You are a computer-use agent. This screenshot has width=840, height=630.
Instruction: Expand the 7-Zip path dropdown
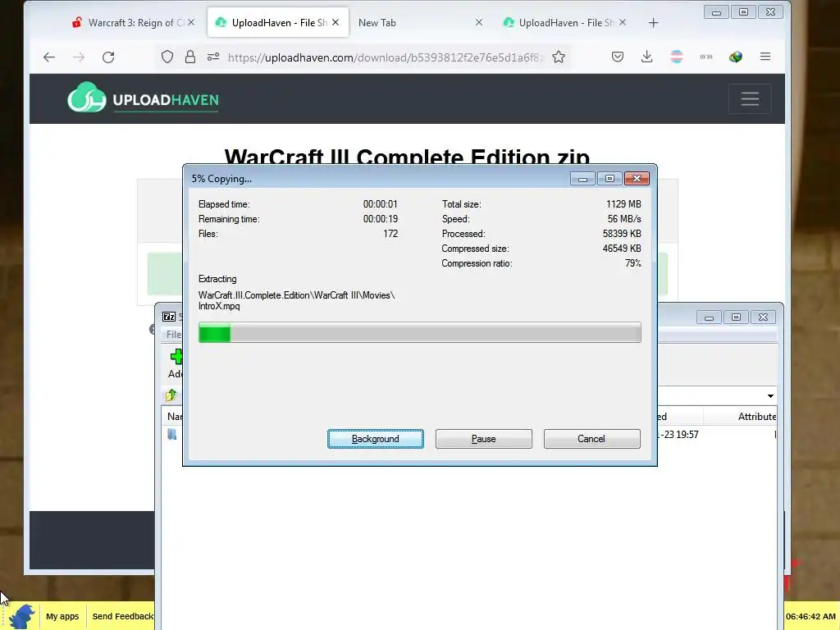tap(770, 396)
